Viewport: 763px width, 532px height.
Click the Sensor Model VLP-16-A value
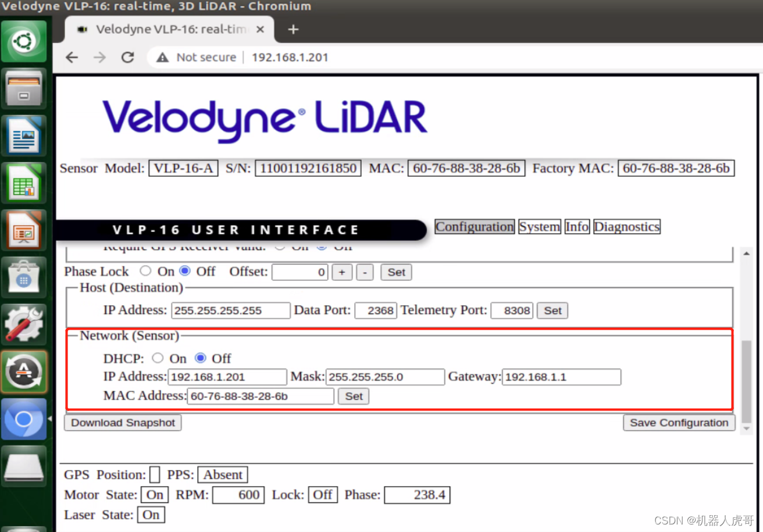(183, 169)
